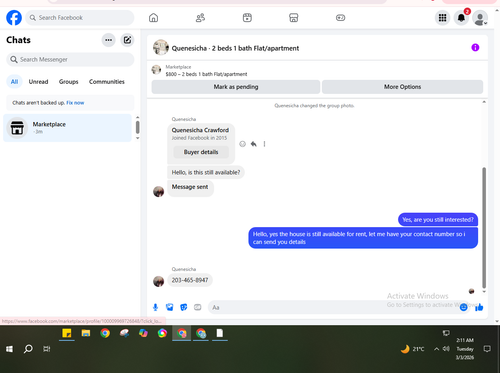Open Sticky Notes on taskbar
This screenshot has height=373, width=500.
tap(67, 333)
